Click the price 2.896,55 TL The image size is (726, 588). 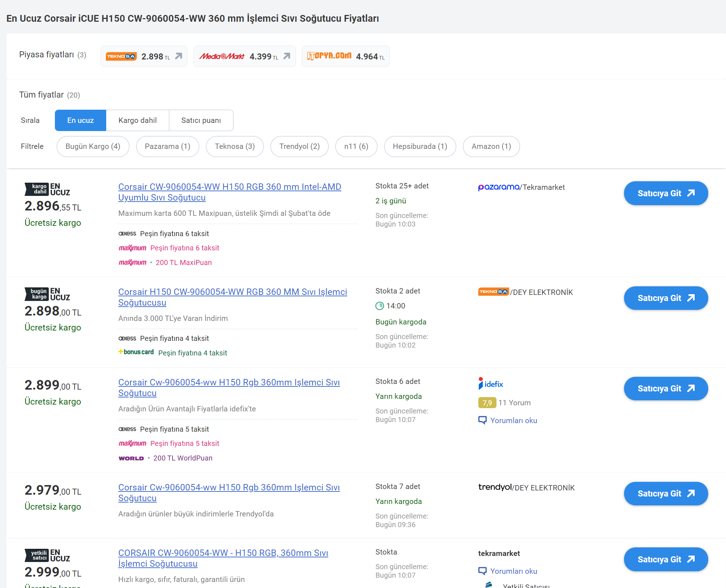[53, 206]
